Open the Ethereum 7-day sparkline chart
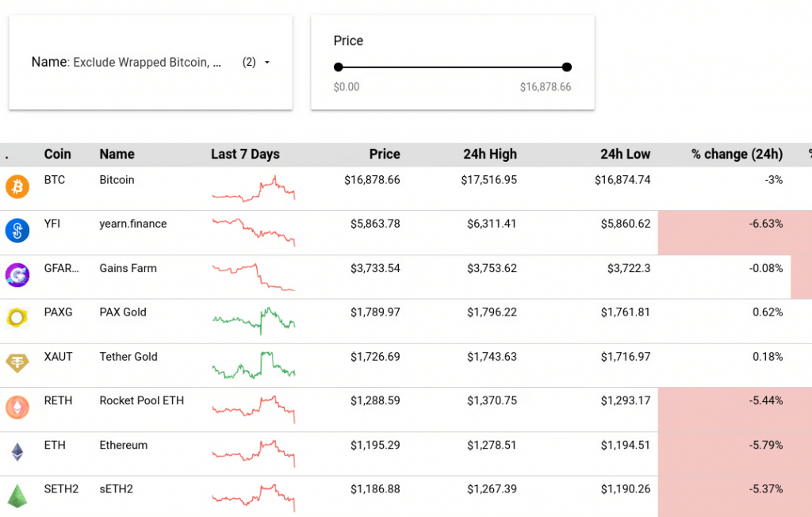Screen dimensions: 812x517 [254, 454]
